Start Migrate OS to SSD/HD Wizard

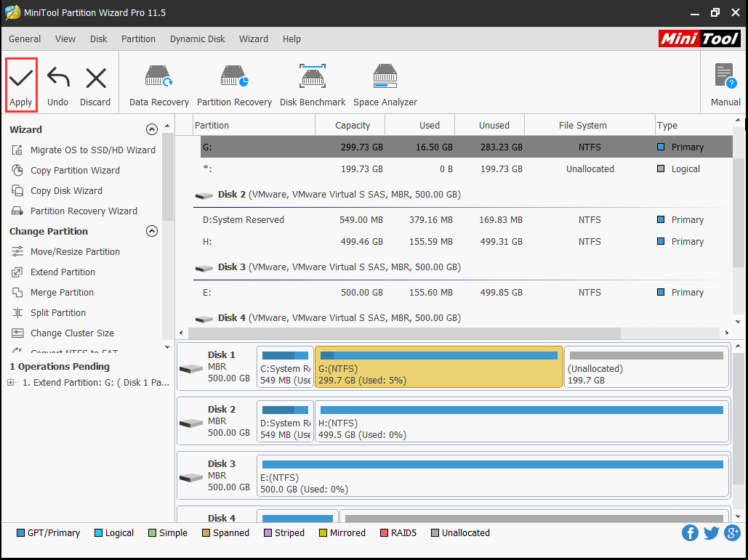pos(84,150)
